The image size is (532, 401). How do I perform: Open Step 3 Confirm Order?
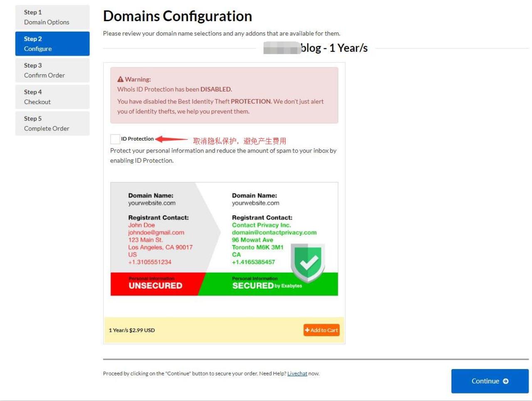(52, 70)
